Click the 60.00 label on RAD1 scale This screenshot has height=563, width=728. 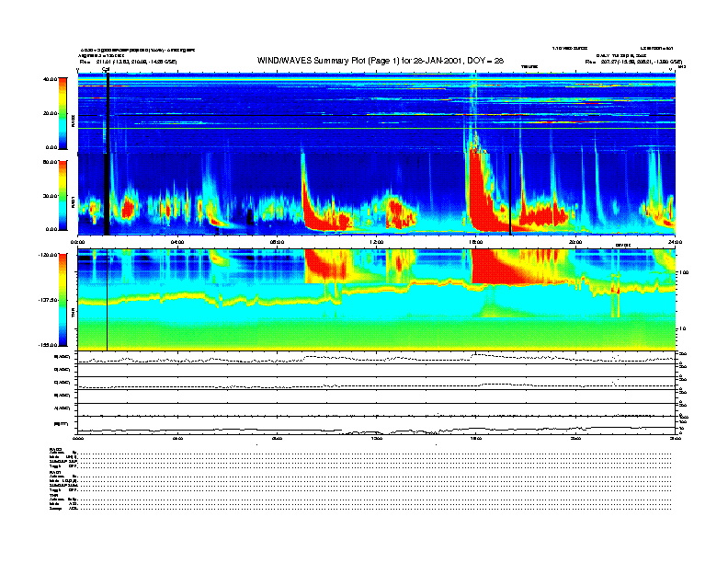coord(50,162)
